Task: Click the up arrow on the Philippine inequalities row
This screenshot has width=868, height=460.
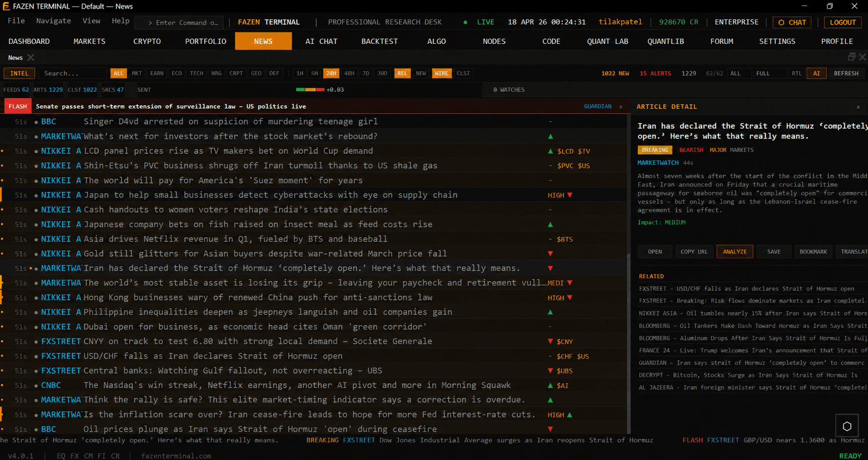Action: [550, 312]
